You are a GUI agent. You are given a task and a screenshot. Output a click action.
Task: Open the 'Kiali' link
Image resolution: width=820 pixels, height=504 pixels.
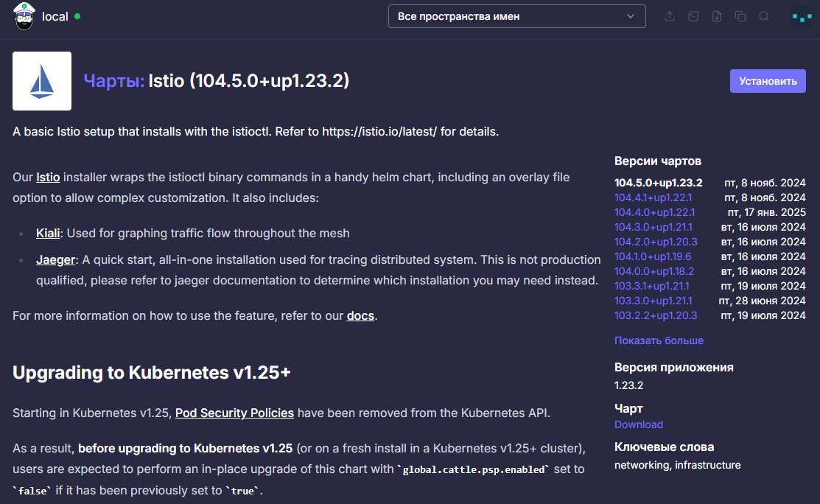pos(48,233)
